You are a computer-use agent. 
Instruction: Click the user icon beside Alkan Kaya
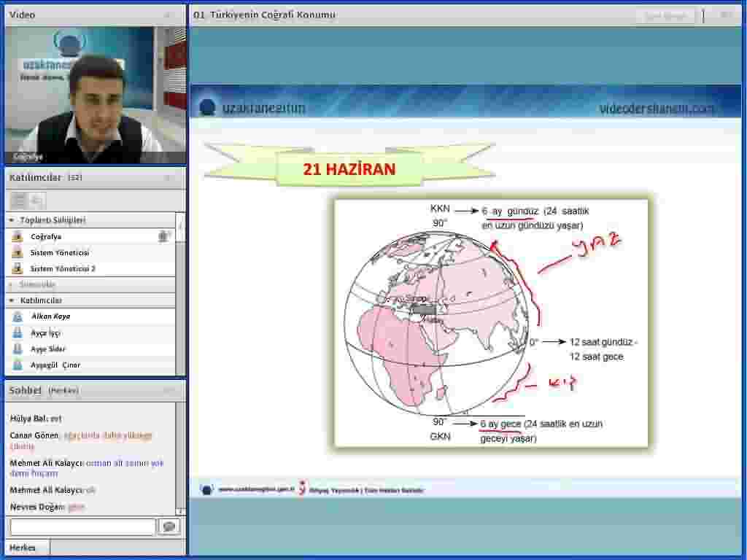(x=18, y=316)
